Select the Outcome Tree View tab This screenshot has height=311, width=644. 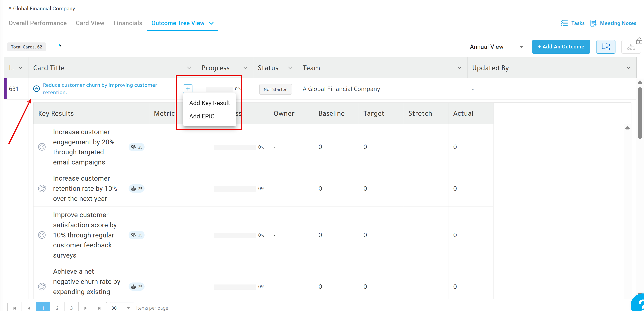pyautogui.click(x=178, y=23)
